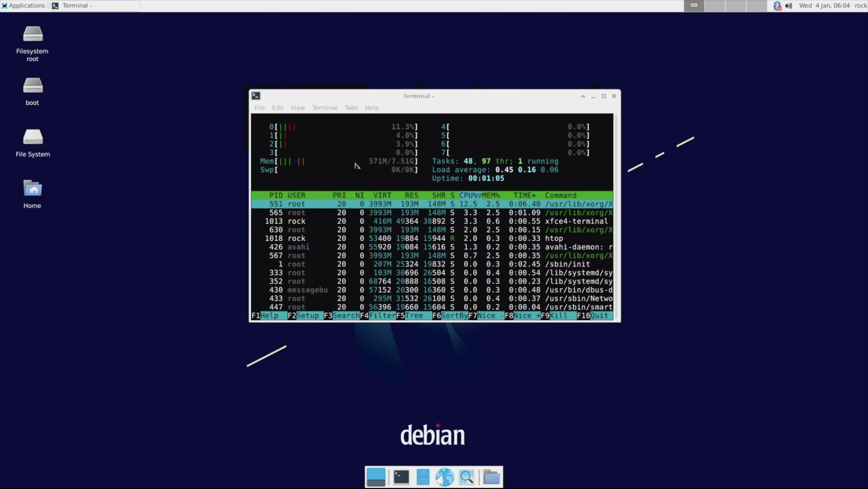Screen dimensions: 868x489
Task: Launch the web browser globe icon
Action: pos(445,477)
